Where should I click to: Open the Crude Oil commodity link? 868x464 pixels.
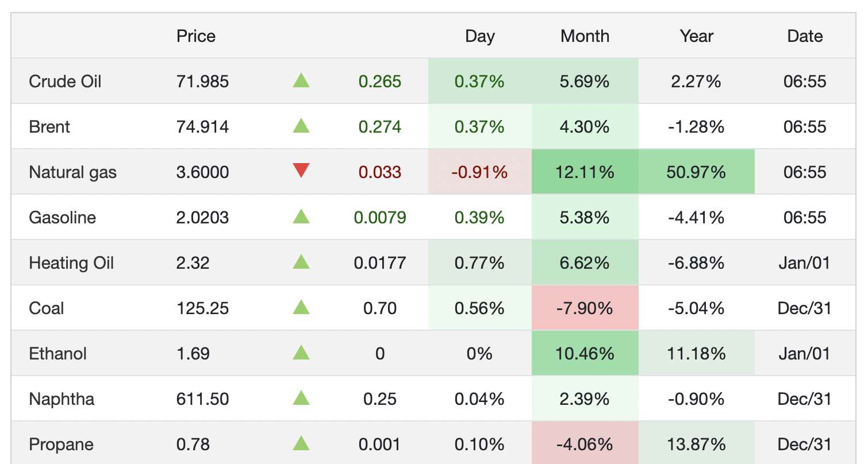65,82
